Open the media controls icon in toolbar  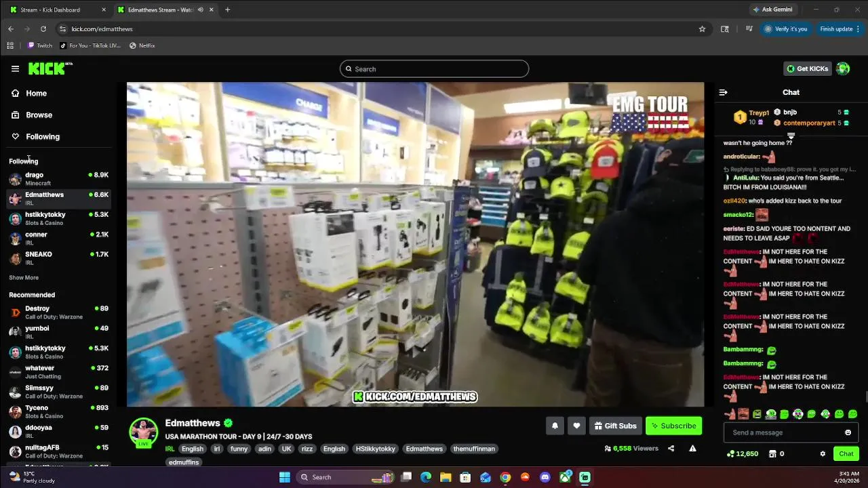(x=749, y=28)
